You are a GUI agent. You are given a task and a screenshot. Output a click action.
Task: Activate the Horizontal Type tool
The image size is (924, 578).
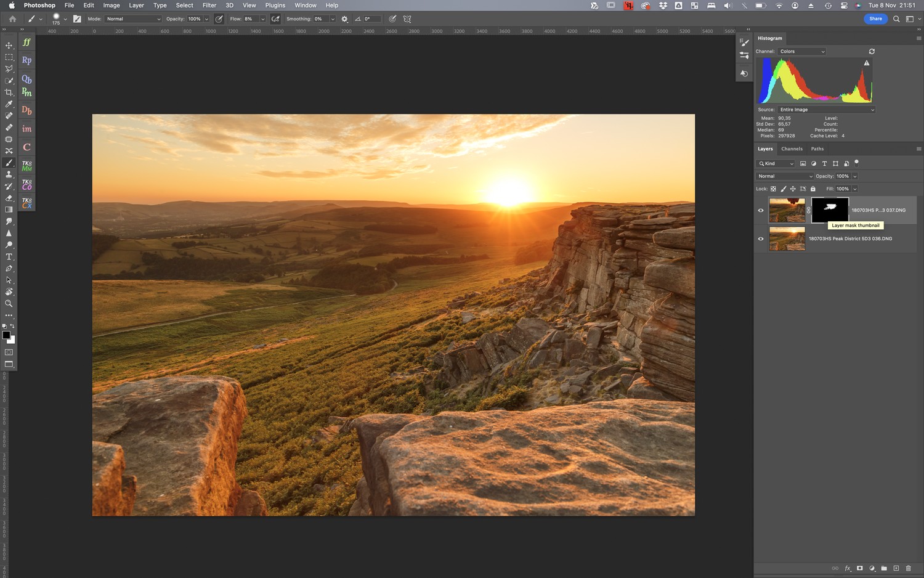coord(9,257)
